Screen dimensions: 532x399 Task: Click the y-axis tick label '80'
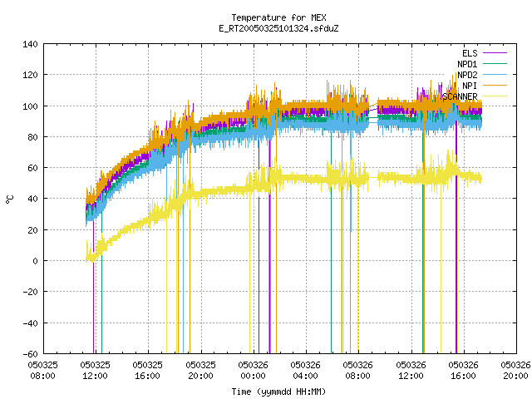click(x=32, y=137)
